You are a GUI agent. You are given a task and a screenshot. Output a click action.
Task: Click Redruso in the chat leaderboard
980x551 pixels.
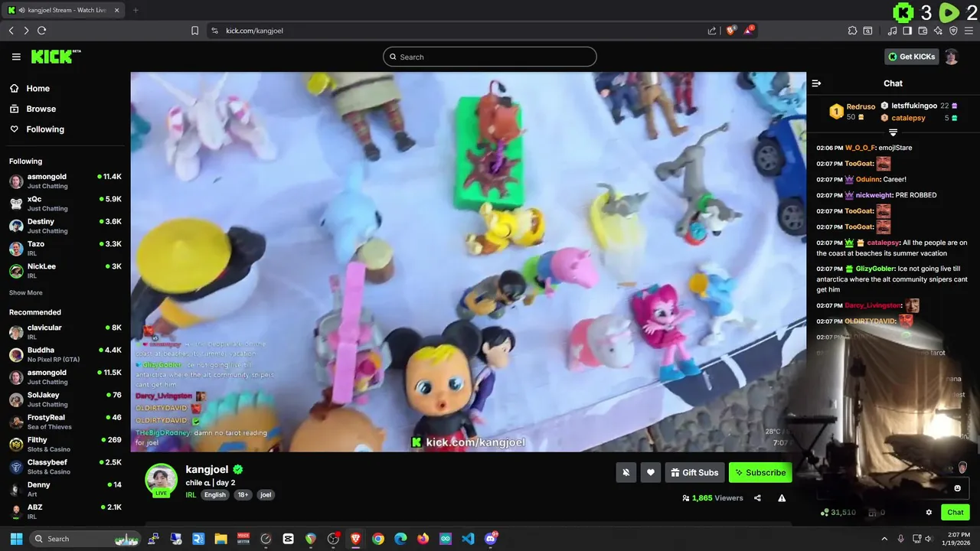[x=861, y=107]
